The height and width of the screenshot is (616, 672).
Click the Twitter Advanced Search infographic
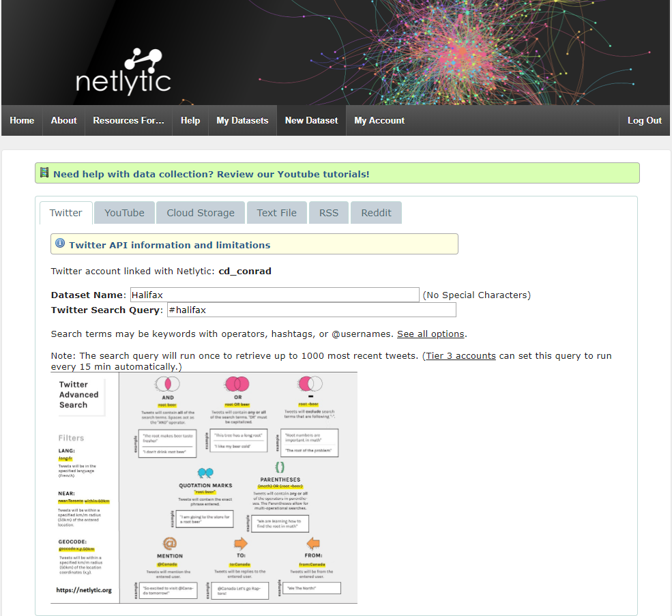(204, 488)
